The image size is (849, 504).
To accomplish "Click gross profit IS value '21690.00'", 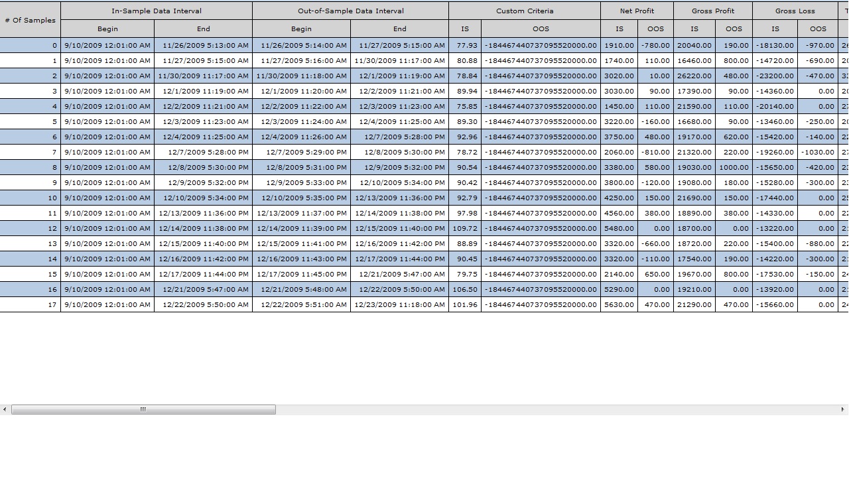I will click(x=694, y=198).
